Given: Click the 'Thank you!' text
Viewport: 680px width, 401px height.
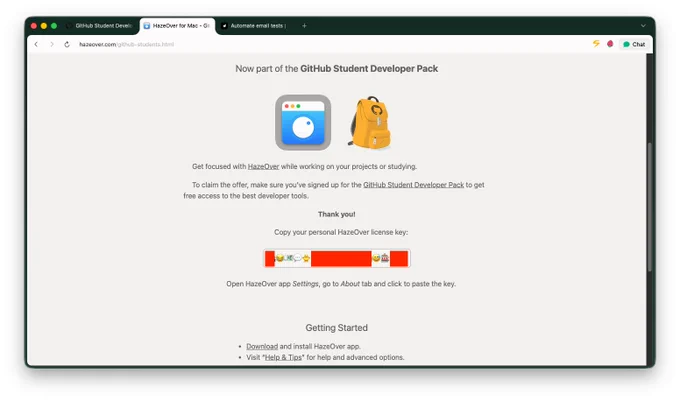Looking at the screenshot, I should (x=337, y=214).
